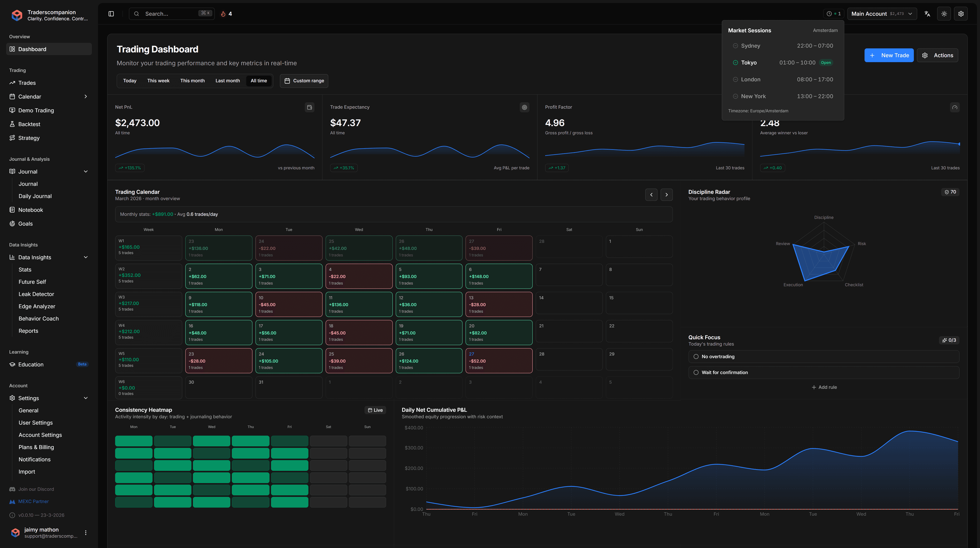The width and height of the screenshot is (980, 548).
Task: Select the London market session
Action: pyautogui.click(x=782, y=80)
